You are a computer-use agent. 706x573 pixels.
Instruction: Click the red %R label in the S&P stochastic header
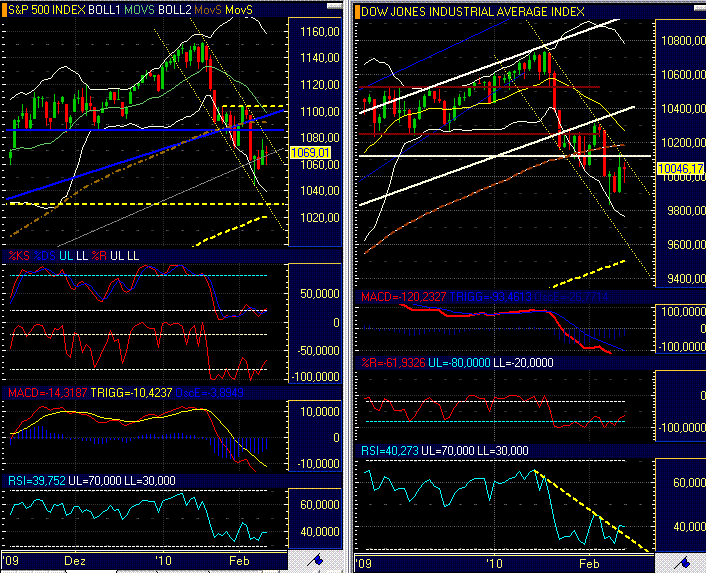click(x=99, y=256)
